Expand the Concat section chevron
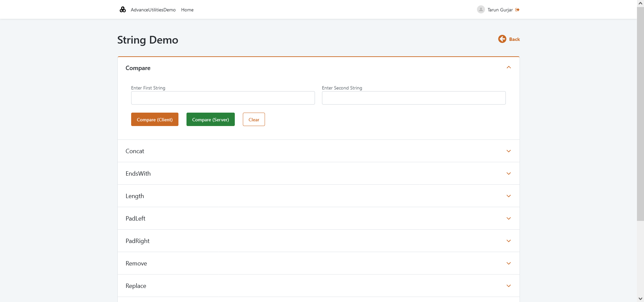 [508, 151]
